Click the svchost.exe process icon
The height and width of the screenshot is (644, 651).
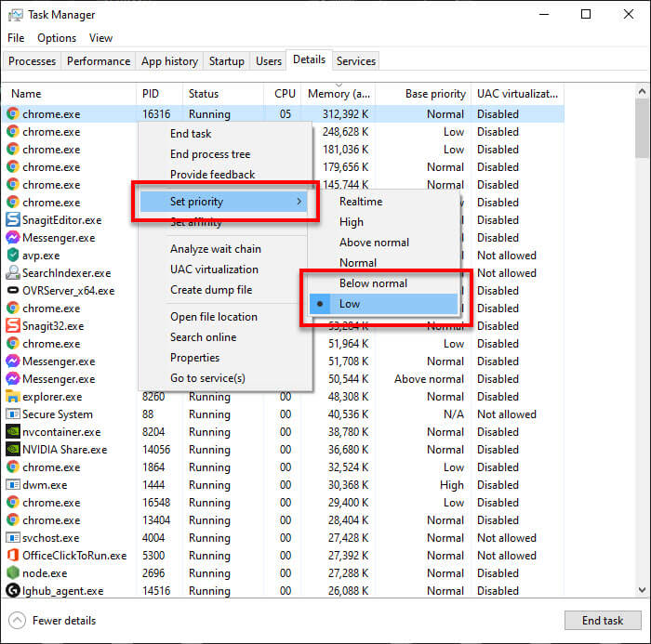pyautogui.click(x=13, y=537)
